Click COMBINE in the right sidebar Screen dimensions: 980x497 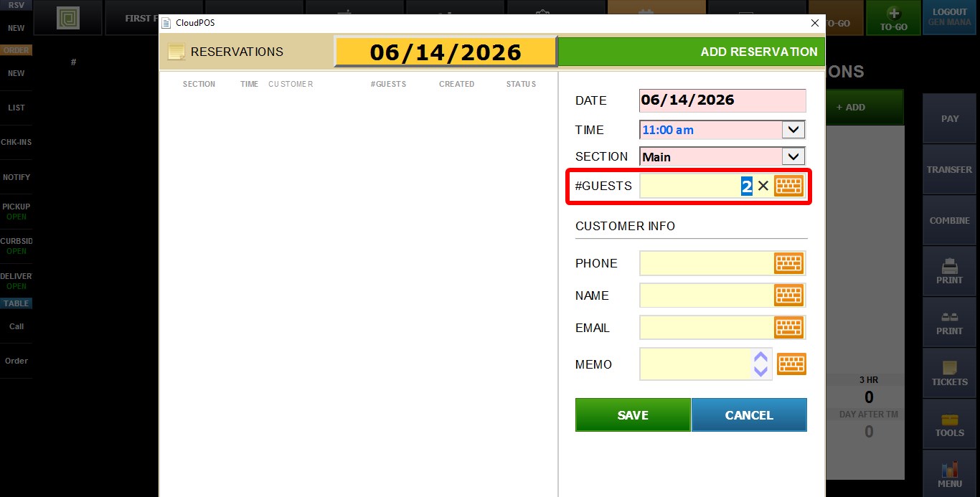pos(950,220)
